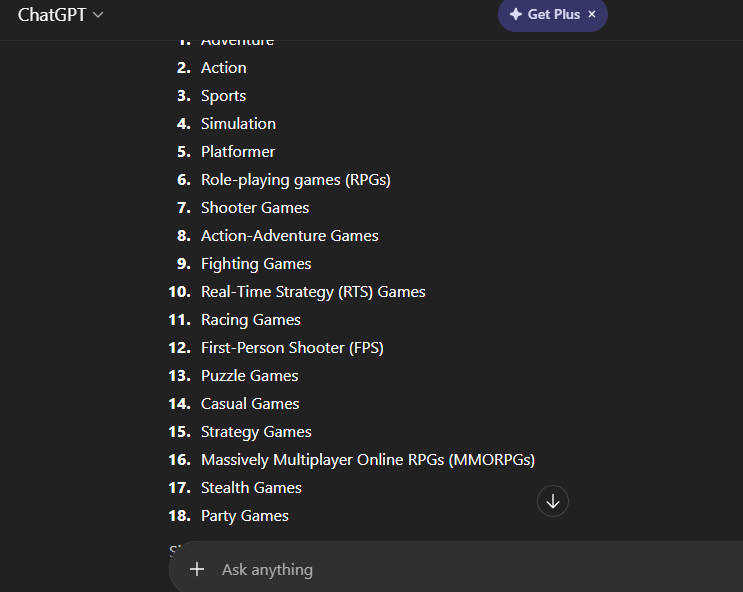Image resolution: width=743 pixels, height=592 pixels.
Task: Click the 'Party Games' list item
Action: [245, 516]
